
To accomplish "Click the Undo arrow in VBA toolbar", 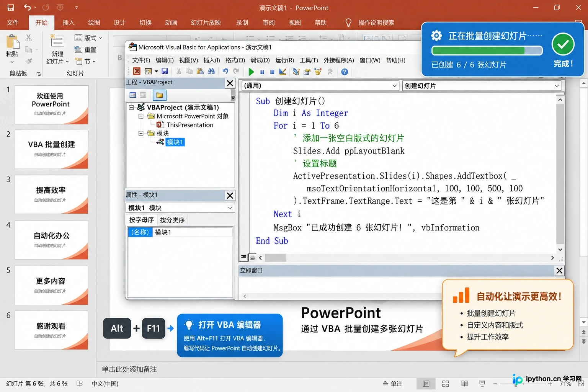I will (x=225, y=71).
